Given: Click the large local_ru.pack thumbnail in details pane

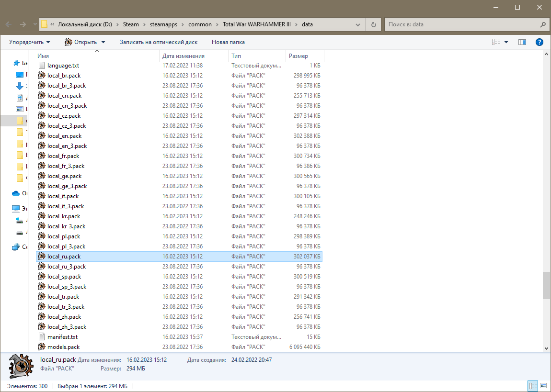Looking at the screenshot, I should tap(21, 366).
